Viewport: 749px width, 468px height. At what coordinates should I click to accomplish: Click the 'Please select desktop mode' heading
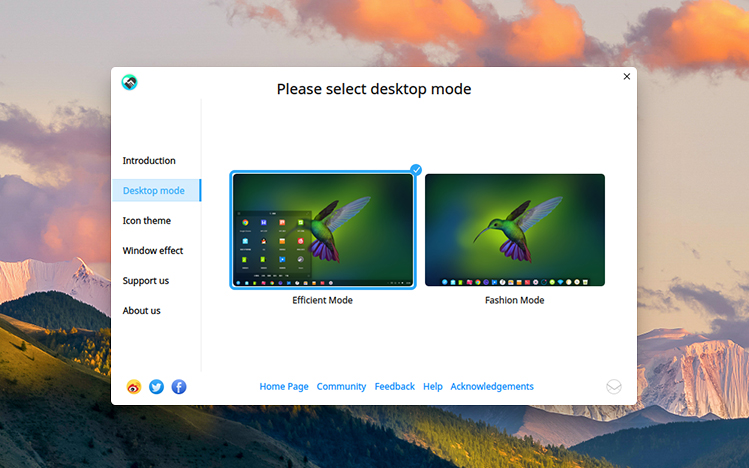pos(374,89)
